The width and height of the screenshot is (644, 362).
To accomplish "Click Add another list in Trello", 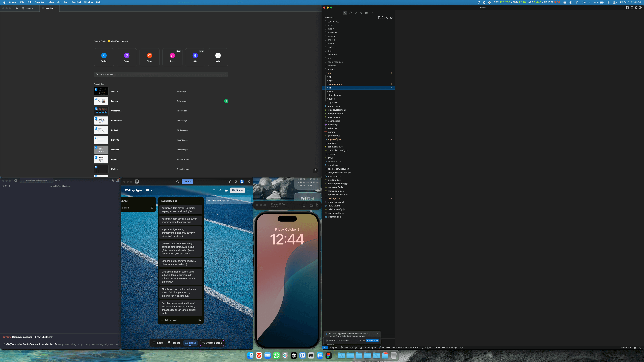I will click(228, 201).
